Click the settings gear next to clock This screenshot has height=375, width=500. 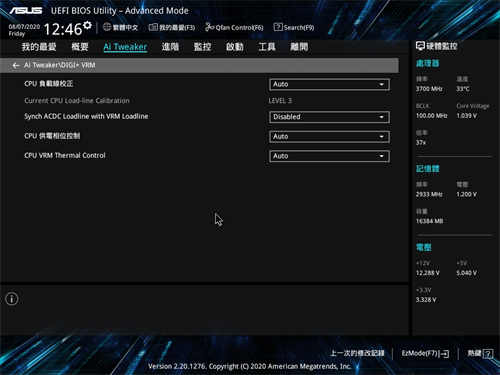tap(87, 25)
